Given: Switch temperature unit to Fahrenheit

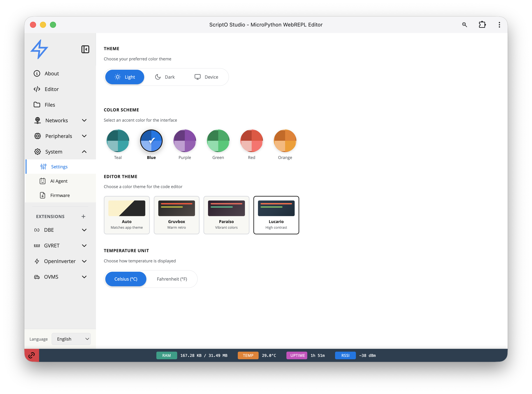Looking at the screenshot, I should (172, 279).
